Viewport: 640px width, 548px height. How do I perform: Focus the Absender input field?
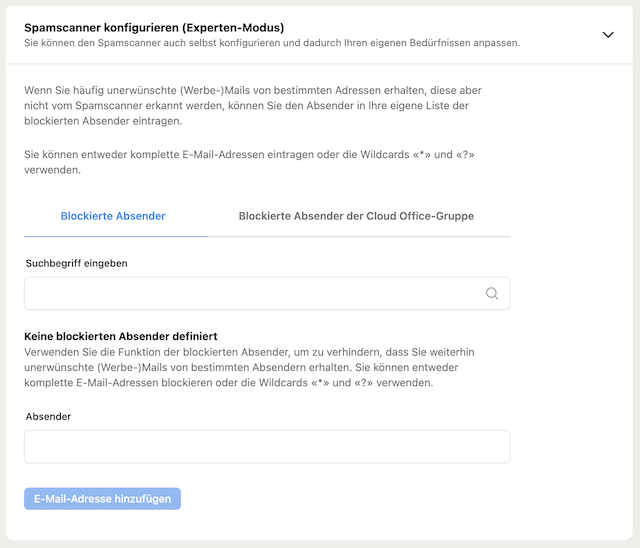[267, 446]
